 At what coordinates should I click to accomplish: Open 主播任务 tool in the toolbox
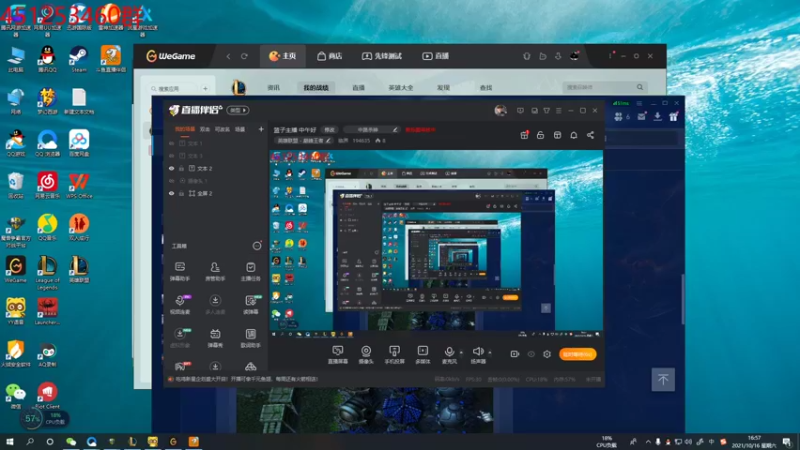coord(251,271)
